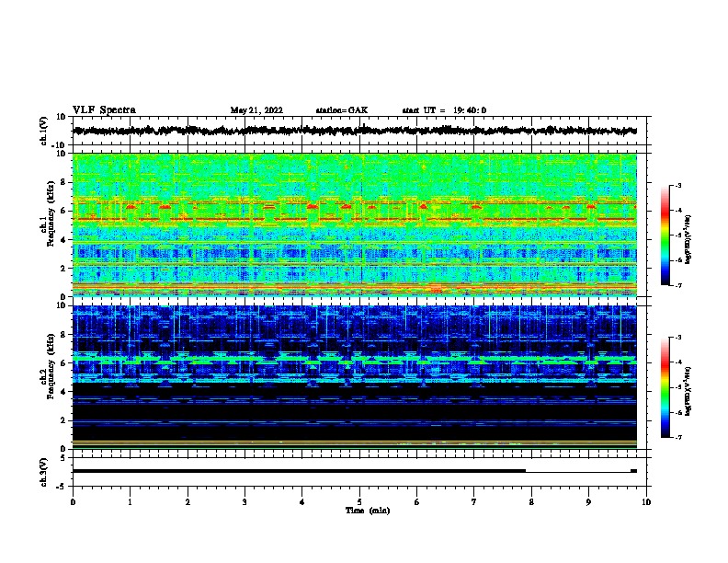Click time axis tick label "4"
This screenshot has height=563, width=728.
coord(302,502)
